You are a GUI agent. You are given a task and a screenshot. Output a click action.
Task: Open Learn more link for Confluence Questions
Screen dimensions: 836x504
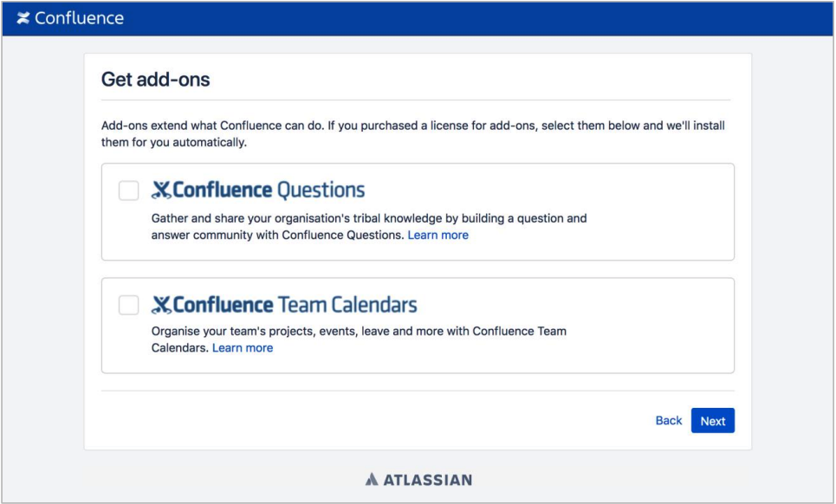pyautogui.click(x=437, y=235)
